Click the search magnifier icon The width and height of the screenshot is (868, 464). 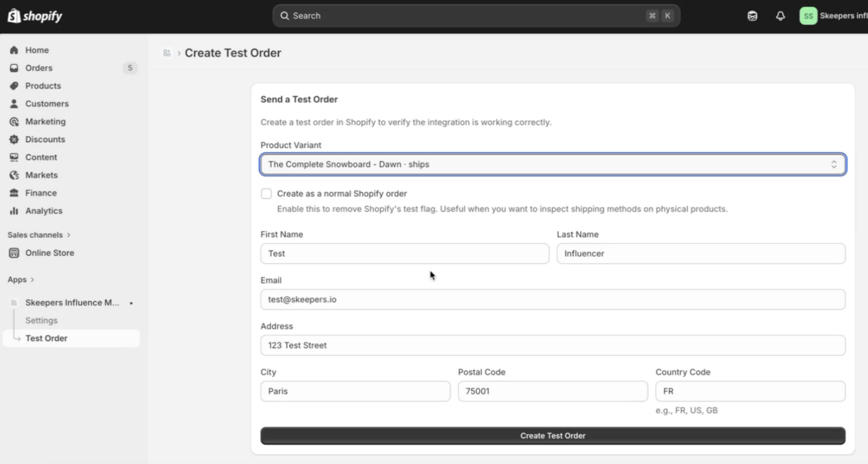(285, 16)
